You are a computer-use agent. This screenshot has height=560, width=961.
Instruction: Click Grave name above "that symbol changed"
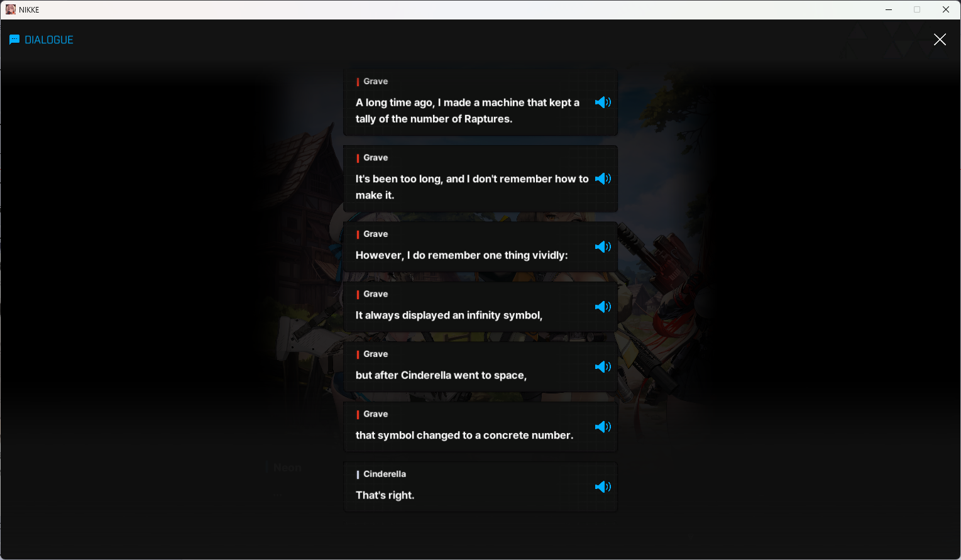point(376,414)
